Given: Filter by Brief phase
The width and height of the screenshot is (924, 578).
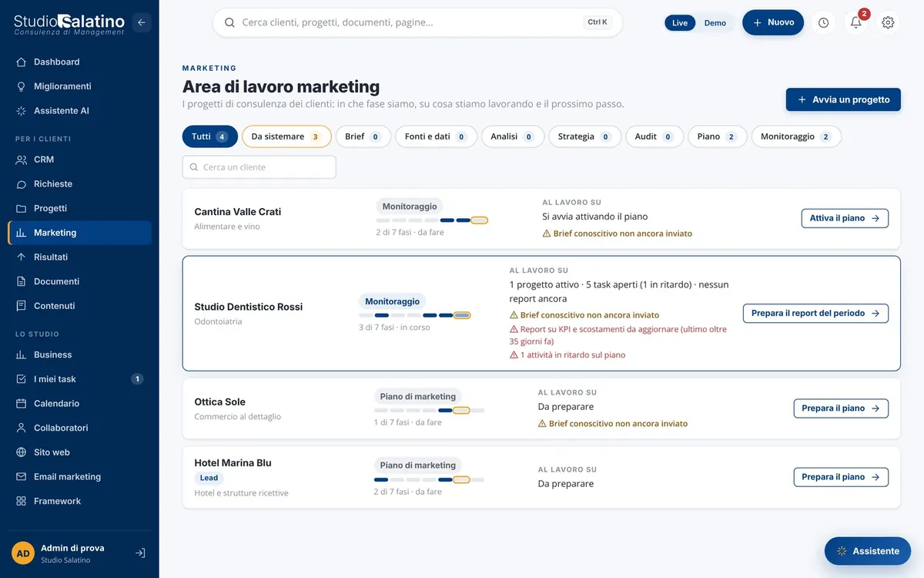Looking at the screenshot, I should pyautogui.click(x=363, y=136).
